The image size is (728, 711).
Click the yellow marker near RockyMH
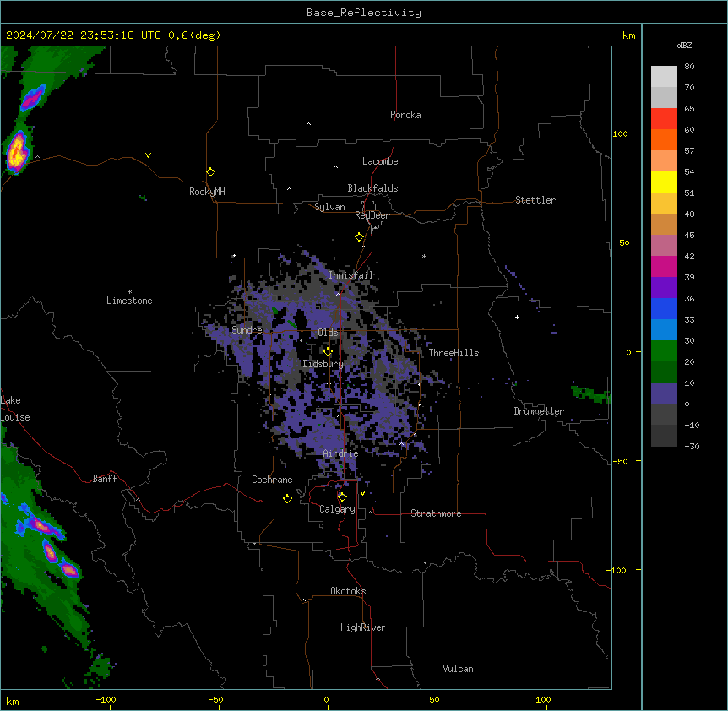210,171
